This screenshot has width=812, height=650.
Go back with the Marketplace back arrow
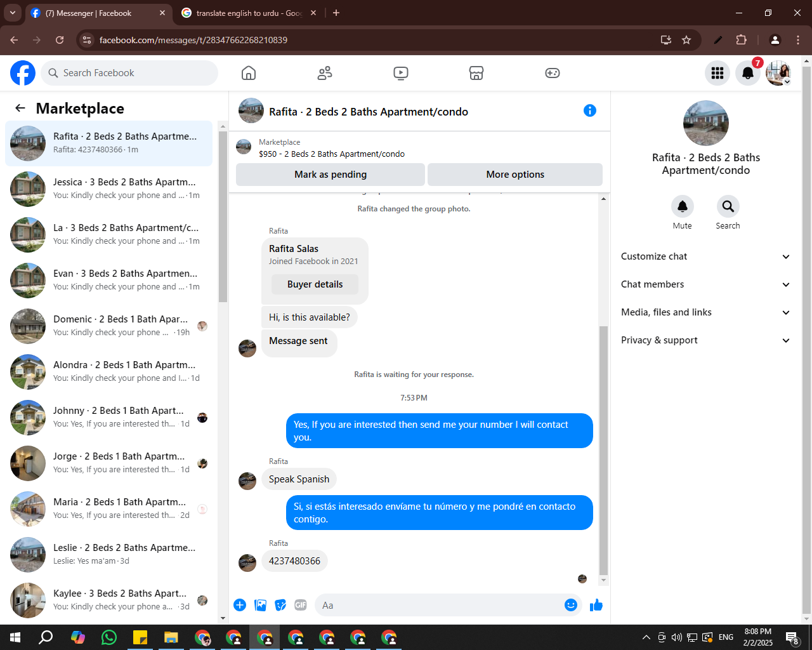20,109
